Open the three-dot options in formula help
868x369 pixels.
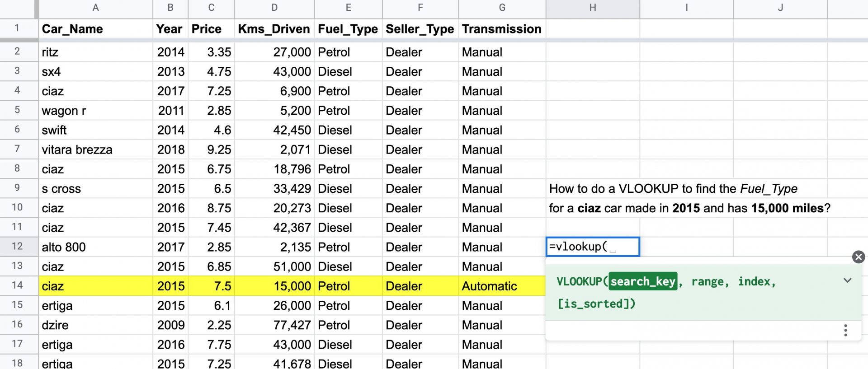845,330
